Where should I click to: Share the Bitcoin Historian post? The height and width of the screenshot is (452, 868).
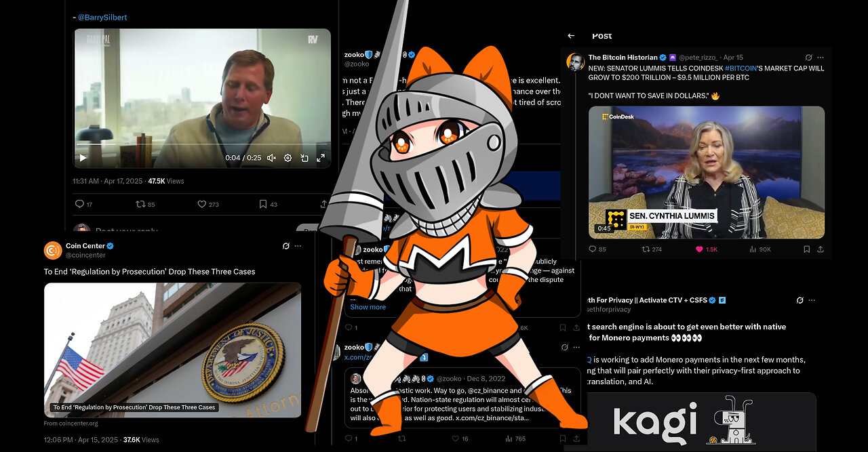tap(821, 249)
